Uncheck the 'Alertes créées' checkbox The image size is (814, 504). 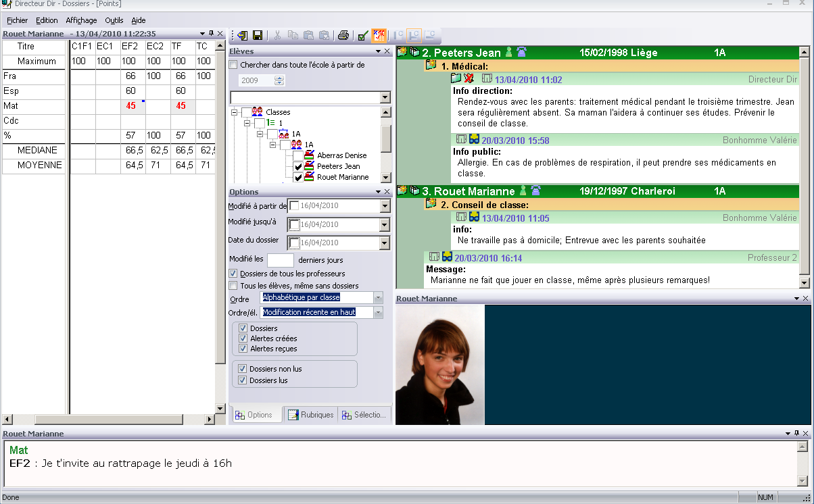243,338
